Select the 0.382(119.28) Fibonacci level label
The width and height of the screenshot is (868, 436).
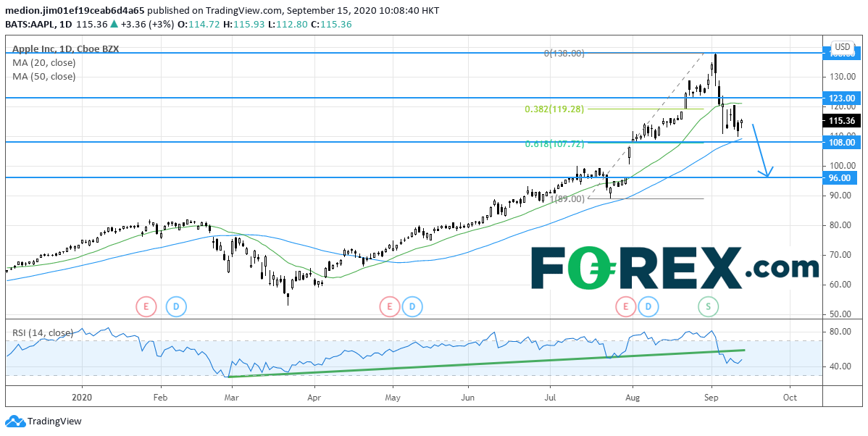click(x=554, y=109)
